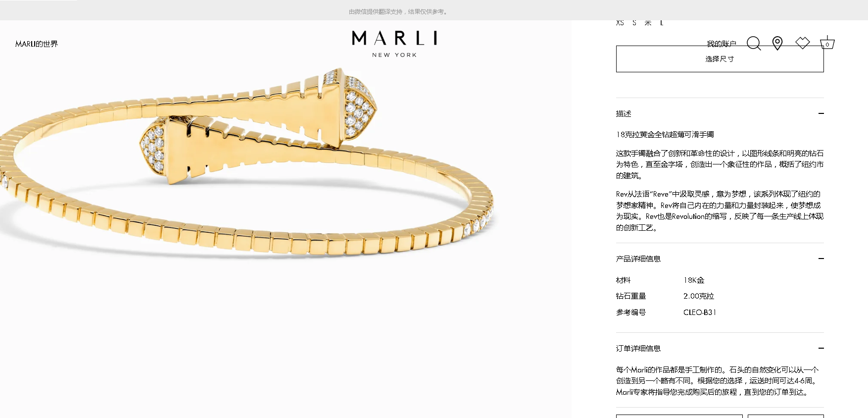The width and height of the screenshot is (868, 418).
Task: Open the shopping bag cart icon
Action: (827, 43)
